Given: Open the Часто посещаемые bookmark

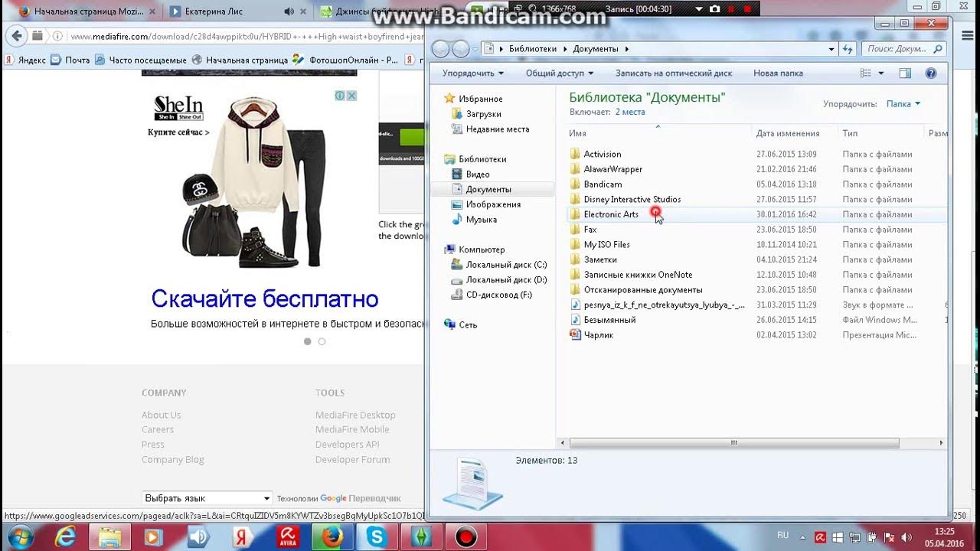Looking at the screenshot, I should point(140,60).
